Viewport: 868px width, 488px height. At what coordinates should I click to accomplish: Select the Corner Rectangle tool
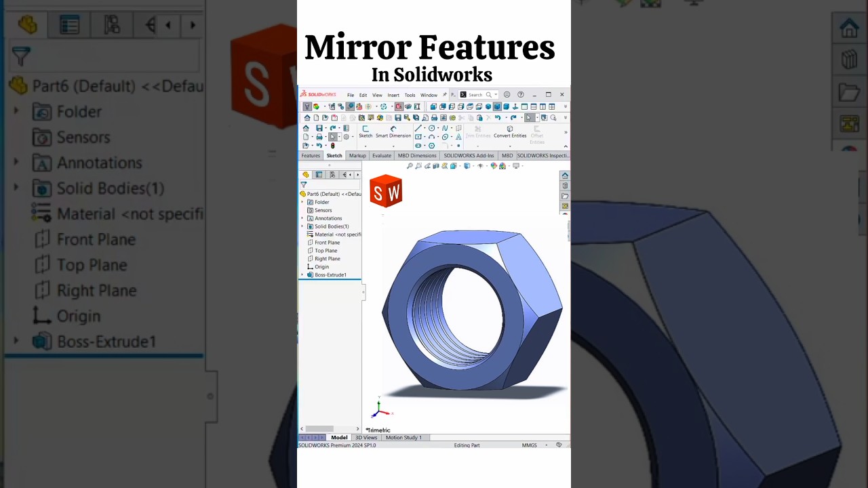(x=418, y=137)
